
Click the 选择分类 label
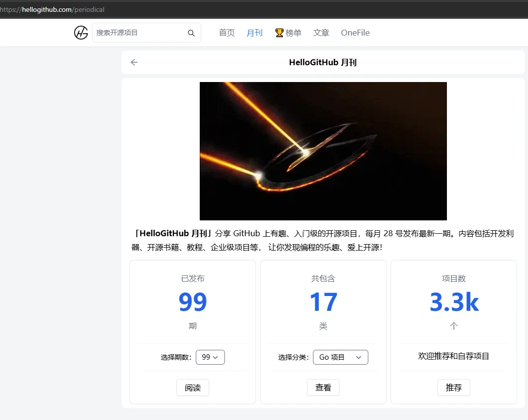click(293, 357)
